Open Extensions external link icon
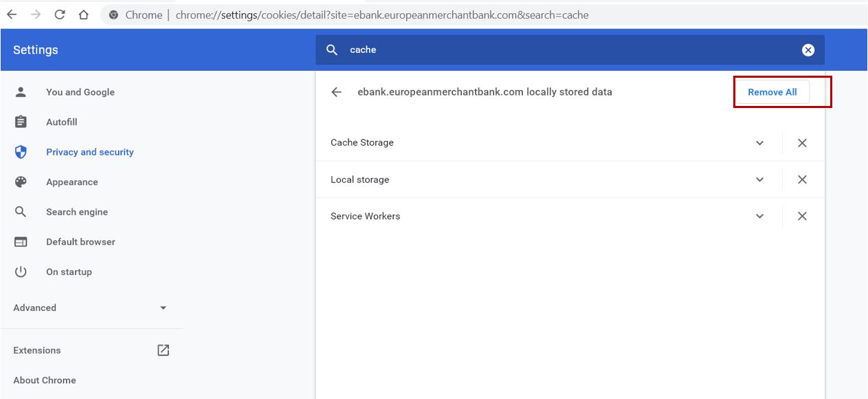 pos(163,350)
